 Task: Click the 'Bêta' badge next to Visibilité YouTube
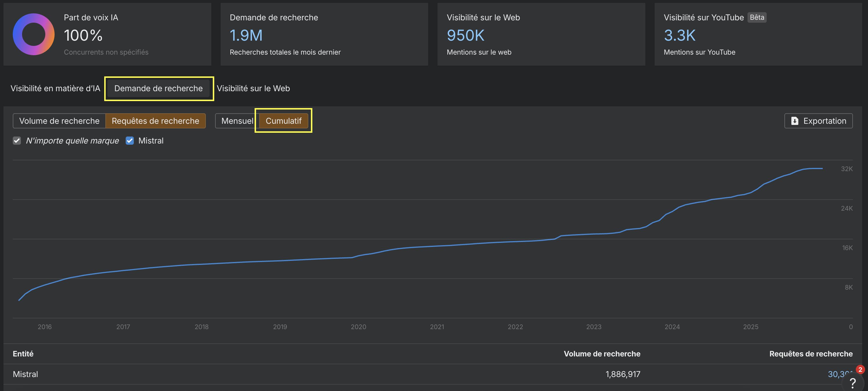click(x=757, y=17)
